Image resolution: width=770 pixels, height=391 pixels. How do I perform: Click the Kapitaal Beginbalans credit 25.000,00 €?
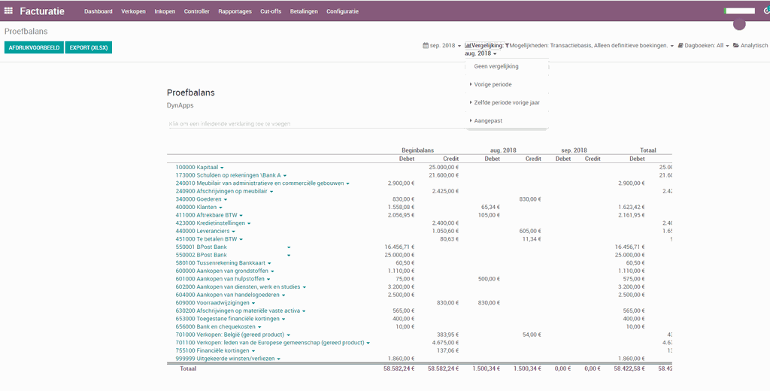pos(443,168)
